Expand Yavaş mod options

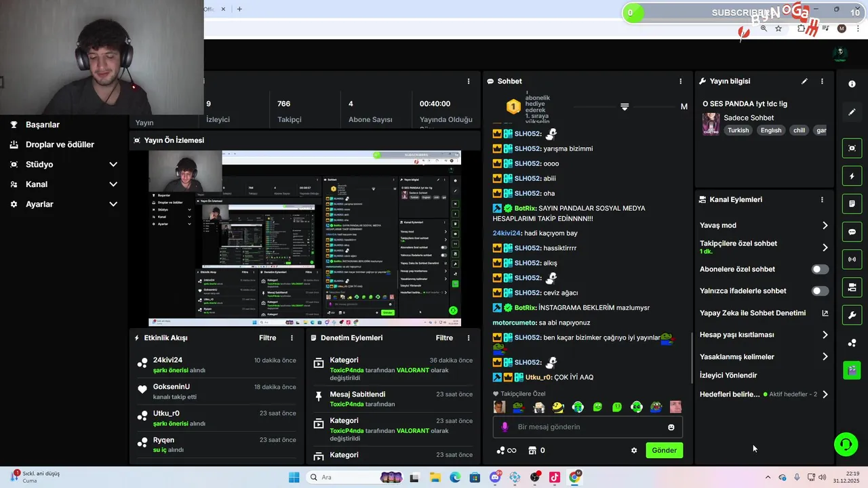pyautogui.click(x=825, y=226)
